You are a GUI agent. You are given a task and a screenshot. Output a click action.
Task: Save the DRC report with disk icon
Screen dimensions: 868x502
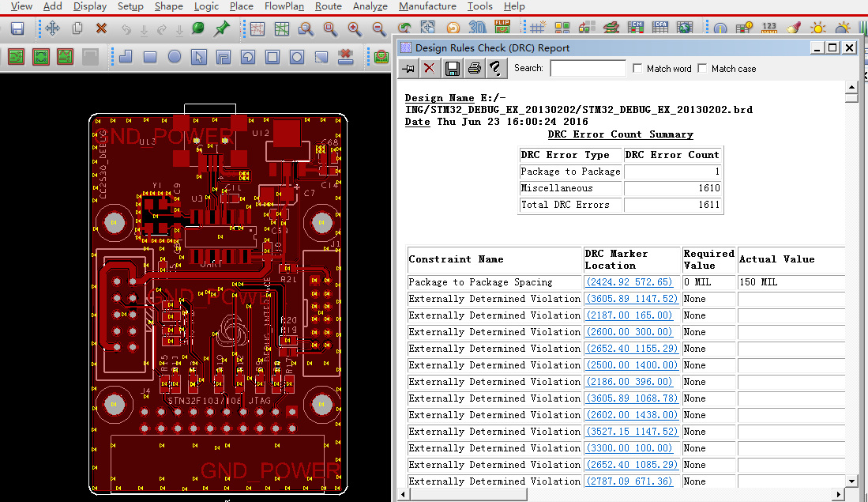452,69
